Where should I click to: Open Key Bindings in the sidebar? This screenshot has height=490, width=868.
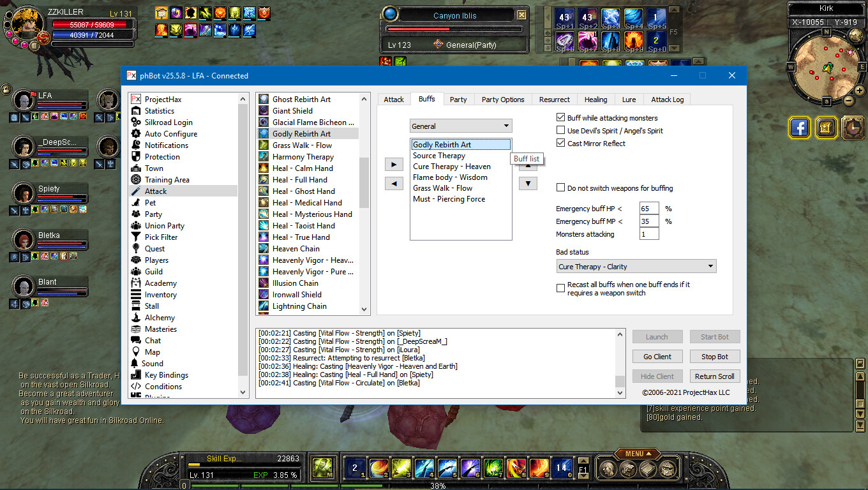[166, 375]
